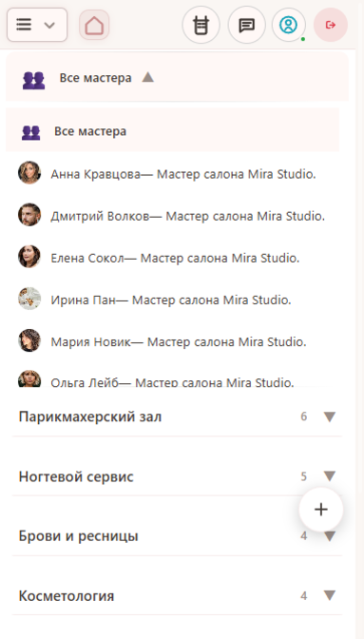
Task: Choose master Дмитрий Волков
Action: (172, 216)
